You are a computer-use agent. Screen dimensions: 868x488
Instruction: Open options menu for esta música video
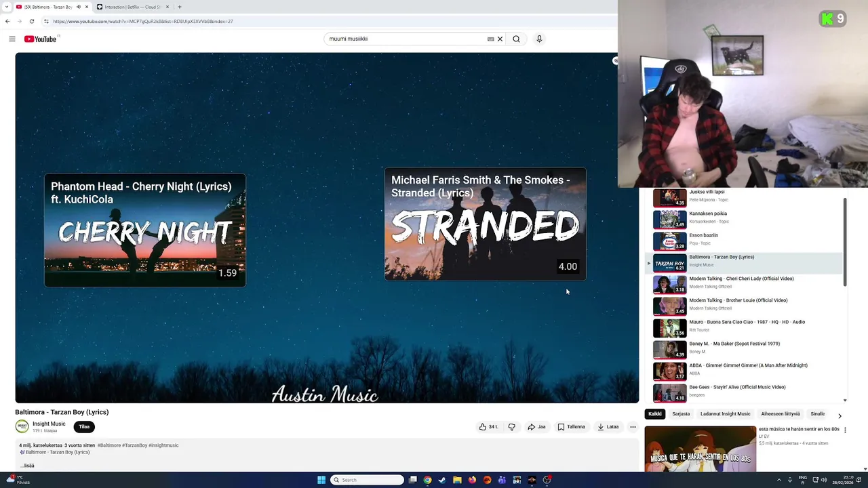coord(845,430)
